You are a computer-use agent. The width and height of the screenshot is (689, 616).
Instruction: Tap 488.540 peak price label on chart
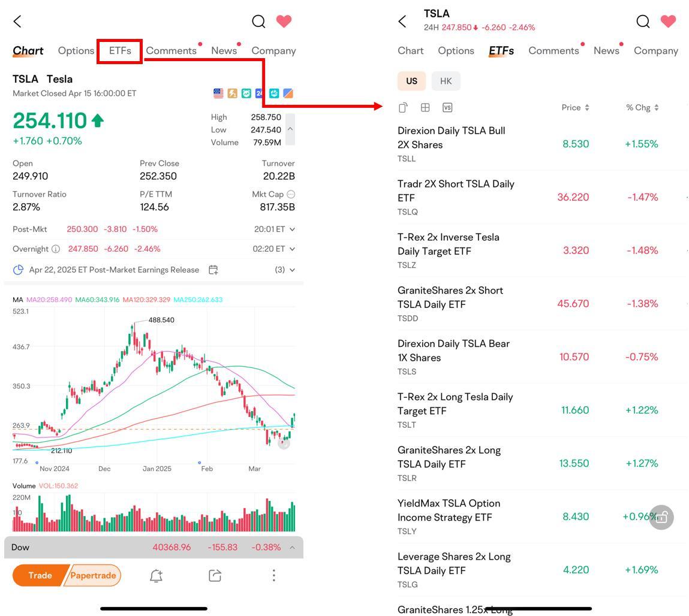161,319
